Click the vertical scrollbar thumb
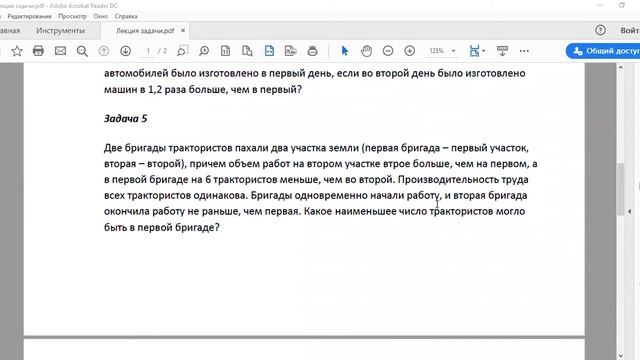The image size is (640, 360). pyautogui.click(x=620, y=189)
